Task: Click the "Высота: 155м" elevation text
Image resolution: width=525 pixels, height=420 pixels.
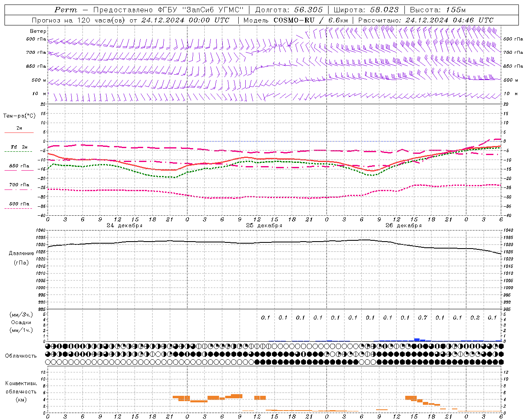Action: point(438,10)
